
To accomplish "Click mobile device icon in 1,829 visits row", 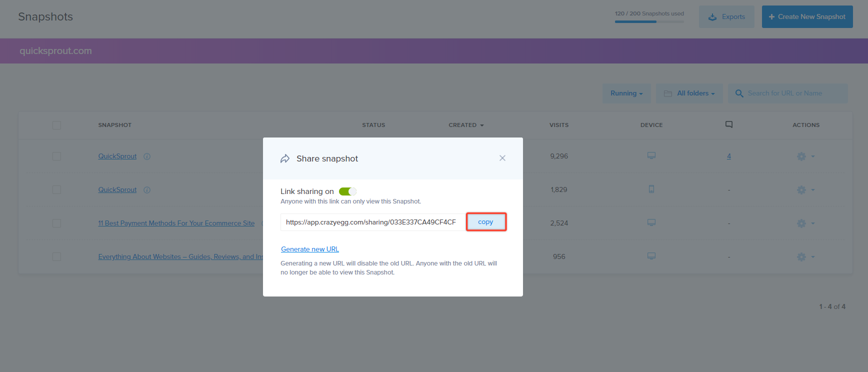I will coord(651,189).
